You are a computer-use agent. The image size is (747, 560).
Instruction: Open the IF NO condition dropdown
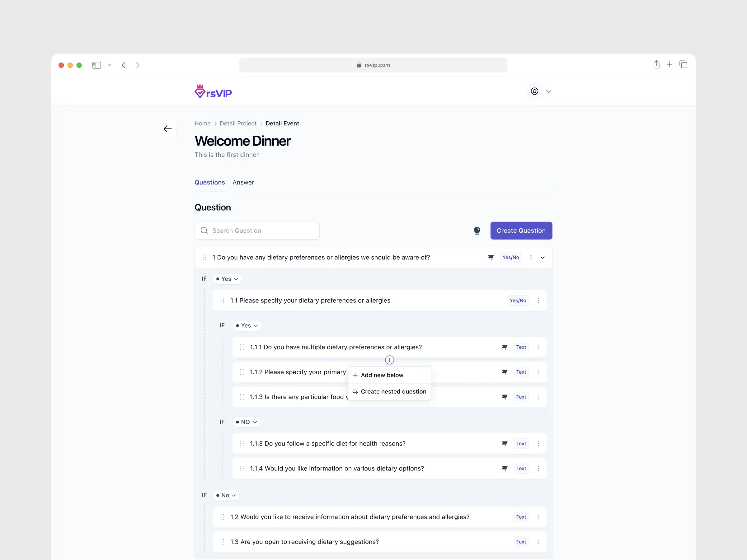click(x=247, y=422)
